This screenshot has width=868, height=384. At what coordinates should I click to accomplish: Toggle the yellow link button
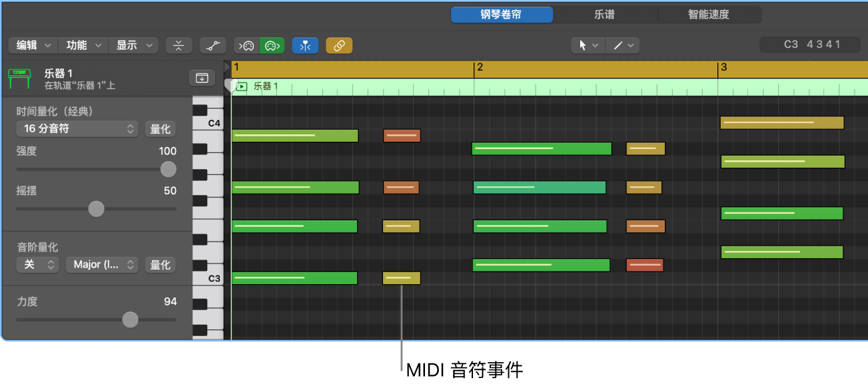[339, 45]
